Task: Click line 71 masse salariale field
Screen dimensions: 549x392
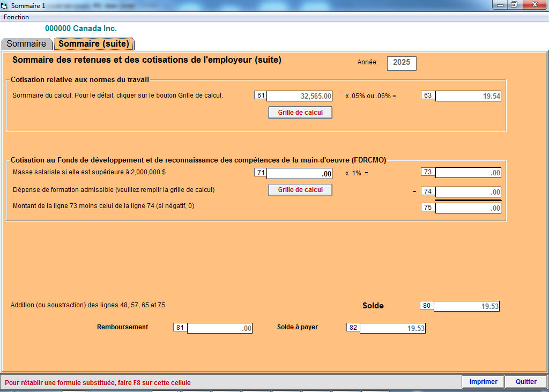Action: coord(300,174)
